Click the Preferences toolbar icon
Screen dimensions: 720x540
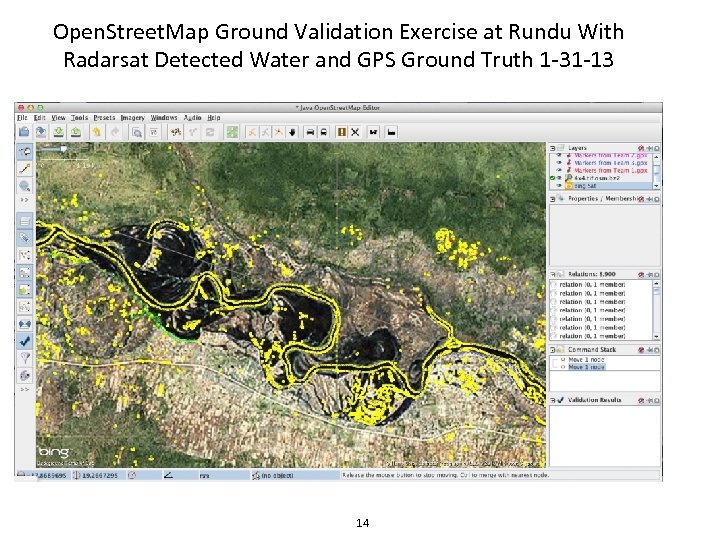click(x=154, y=132)
